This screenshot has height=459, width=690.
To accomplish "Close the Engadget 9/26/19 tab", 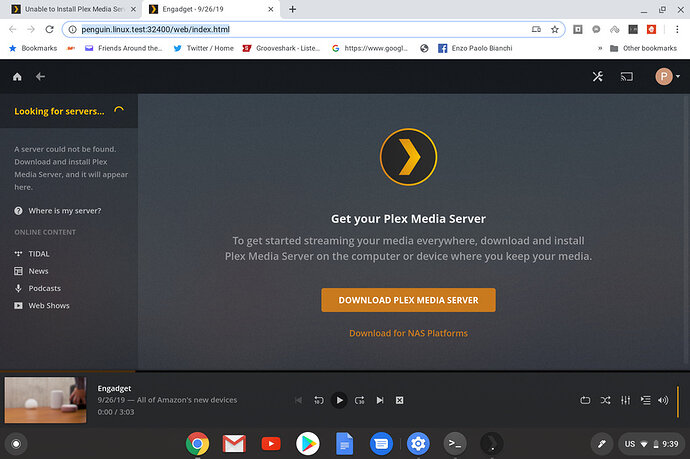I will pos(271,9).
